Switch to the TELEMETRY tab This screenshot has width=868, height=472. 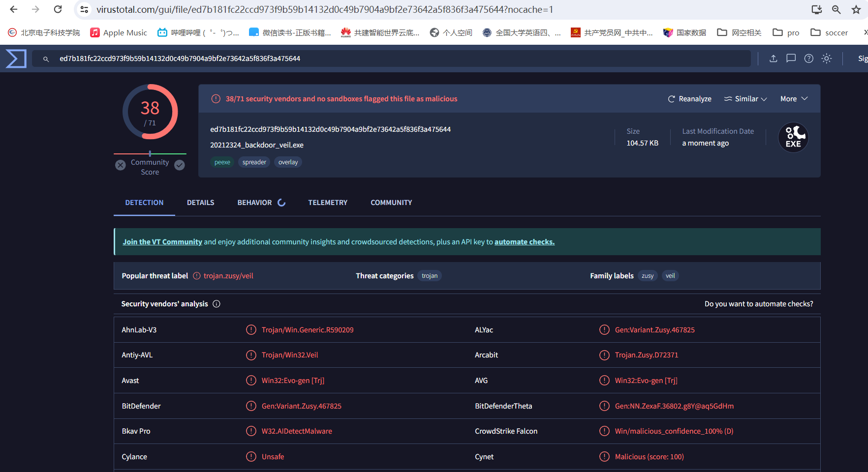click(328, 203)
